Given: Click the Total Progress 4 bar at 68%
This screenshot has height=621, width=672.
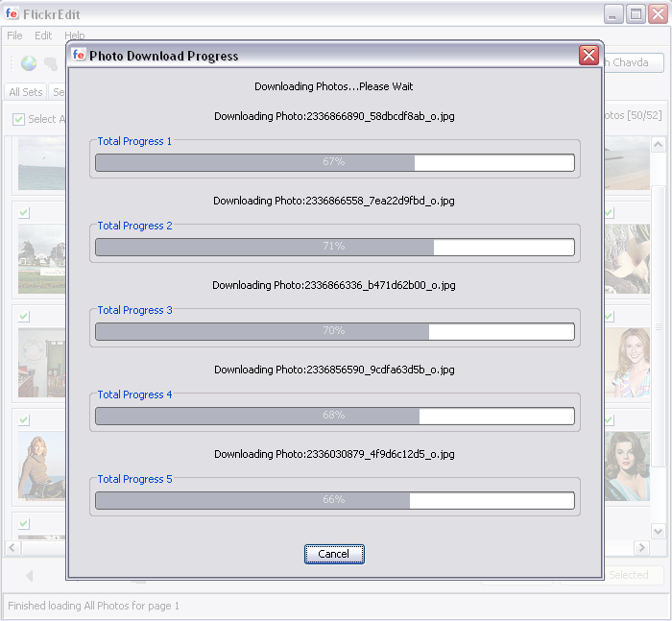Looking at the screenshot, I should [335, 416].
